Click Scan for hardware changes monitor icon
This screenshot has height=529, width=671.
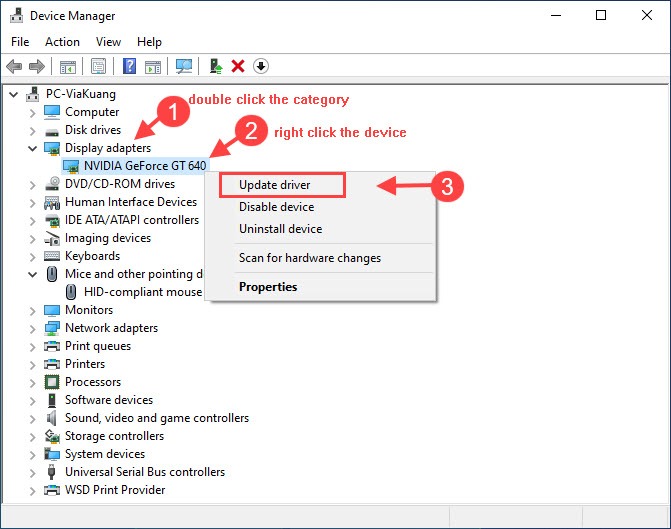coord(184,66)
